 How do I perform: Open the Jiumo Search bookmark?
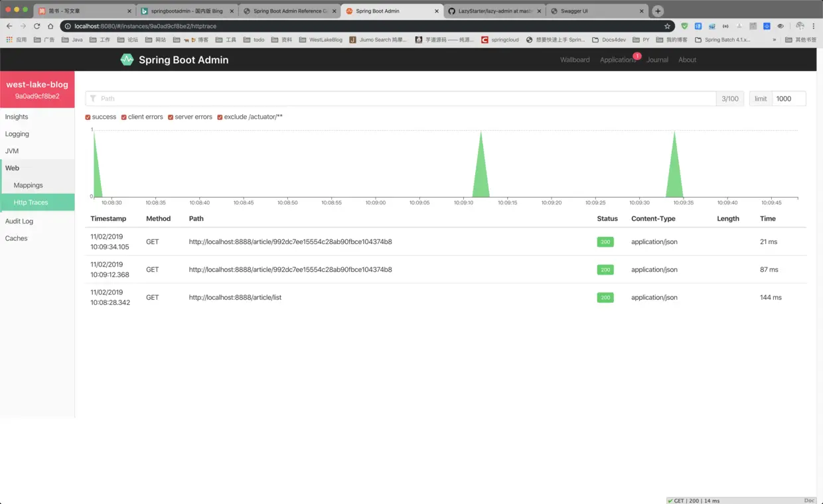(x=378, y=40)
